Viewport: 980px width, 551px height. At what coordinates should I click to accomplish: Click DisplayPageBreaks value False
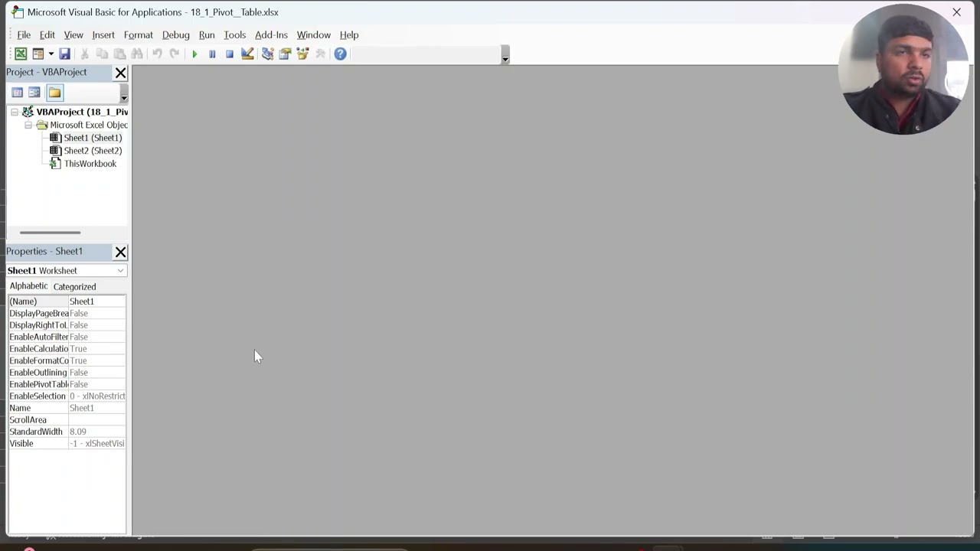tap(97, 314)
